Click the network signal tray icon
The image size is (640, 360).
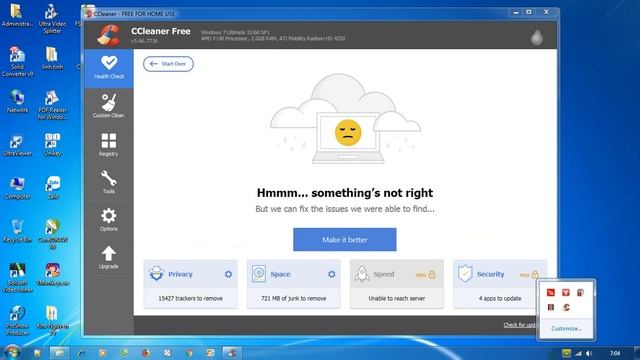pyautogui.click(x=578, y=353)
